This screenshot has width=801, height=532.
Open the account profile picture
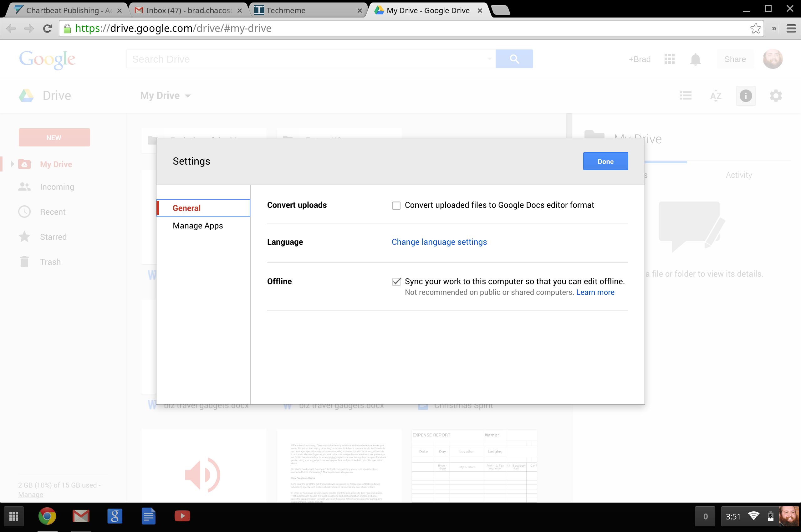(773, 59)
